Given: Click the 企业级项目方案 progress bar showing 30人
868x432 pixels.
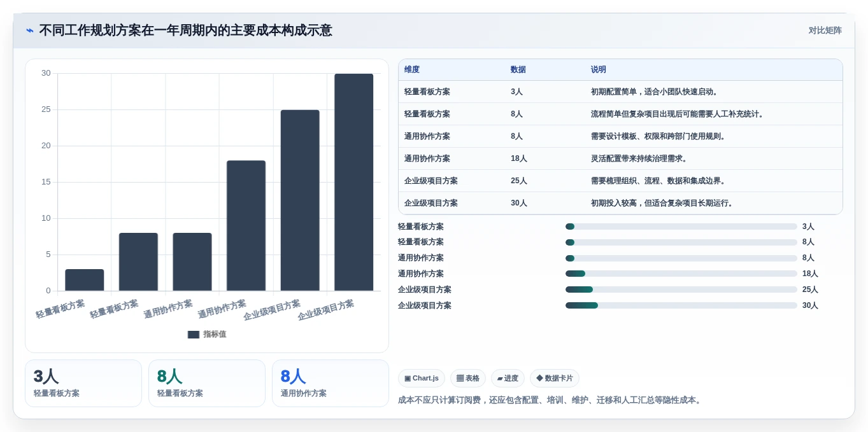Looking at the screenshot, I should click(681, 305).
